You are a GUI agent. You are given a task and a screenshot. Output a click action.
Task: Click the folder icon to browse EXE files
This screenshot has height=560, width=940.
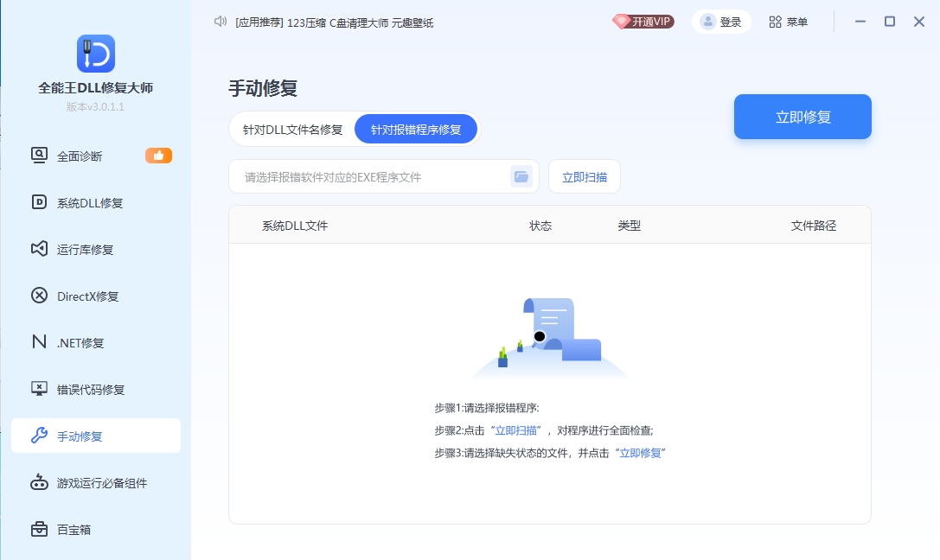click(x=521, y=175)
